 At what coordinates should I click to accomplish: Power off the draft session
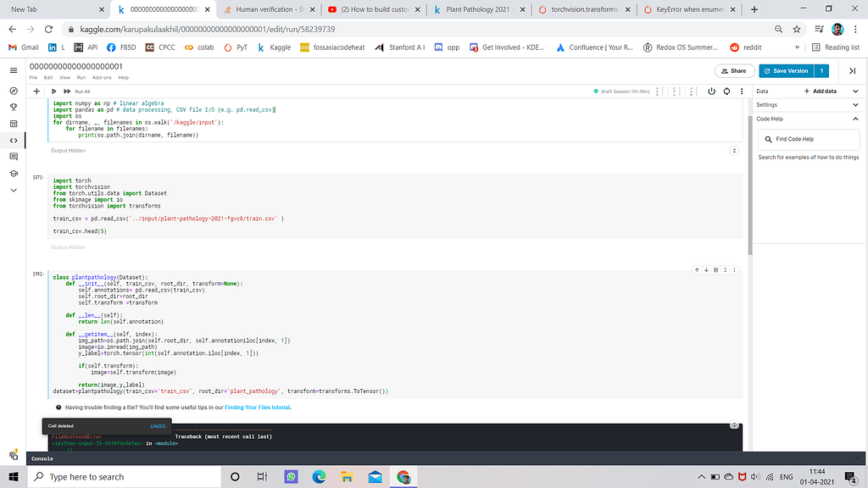(x=710, y=91)
